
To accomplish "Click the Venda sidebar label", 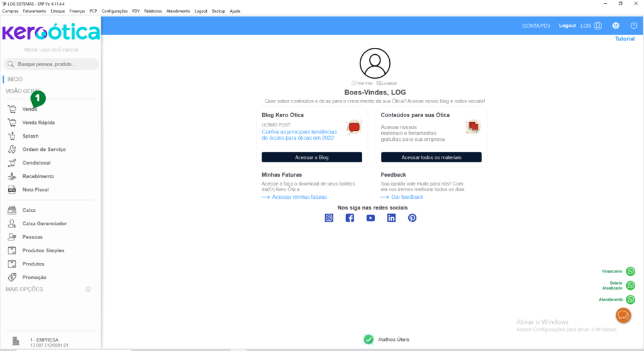I will tap(29, 109).
